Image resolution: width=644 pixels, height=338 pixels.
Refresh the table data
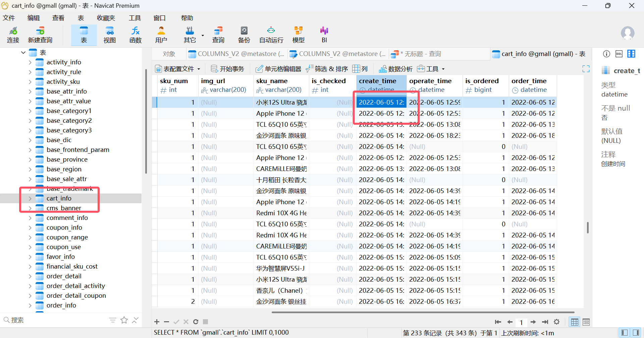(x=196, y=322)
